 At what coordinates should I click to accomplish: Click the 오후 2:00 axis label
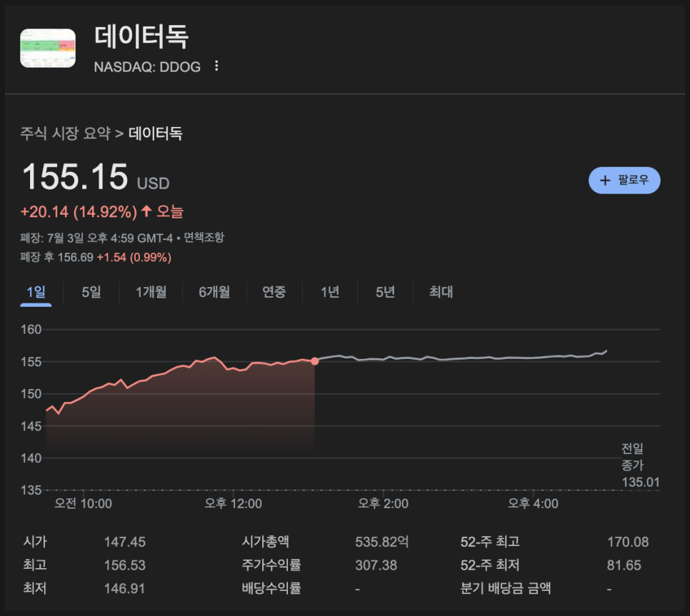coord(384,503)
